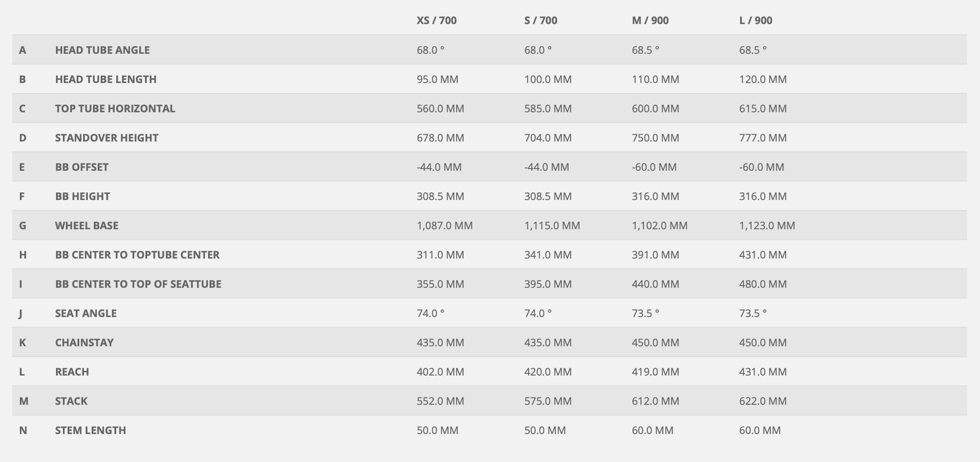Click the BB HEIGHT row label
980x462 pixels.
coord(82,196)
